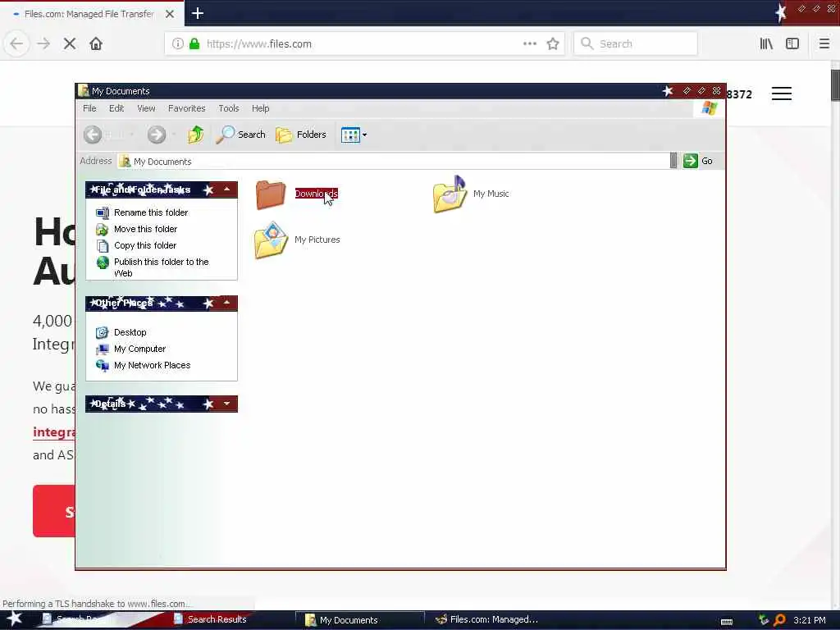Click the My Pictures folder label

317,240
